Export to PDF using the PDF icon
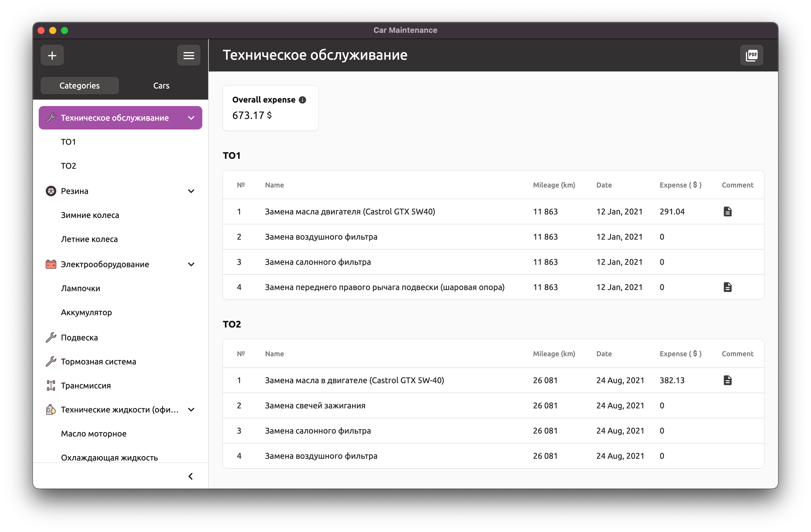Viewport: 811px width, 532px height. click(x=751, y=55)
